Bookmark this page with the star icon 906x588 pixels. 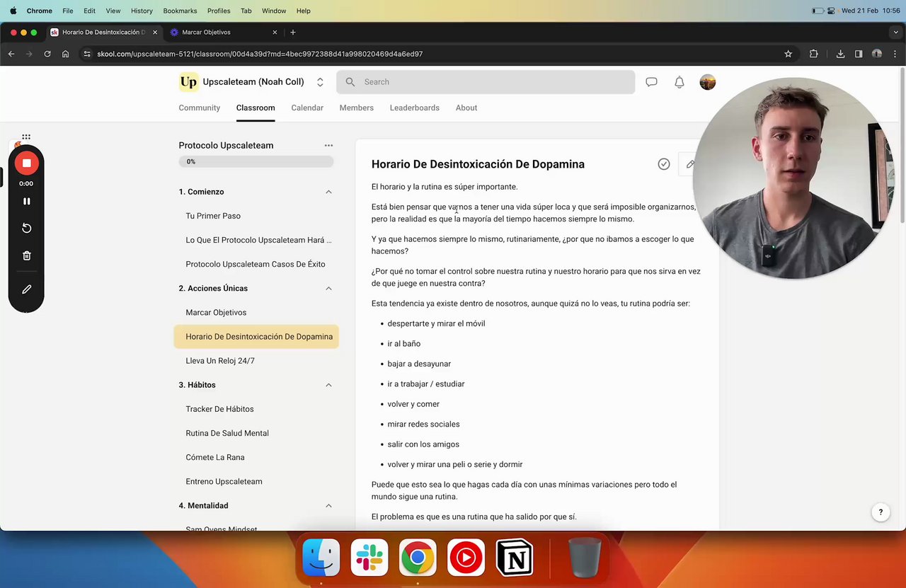[788, 54]
